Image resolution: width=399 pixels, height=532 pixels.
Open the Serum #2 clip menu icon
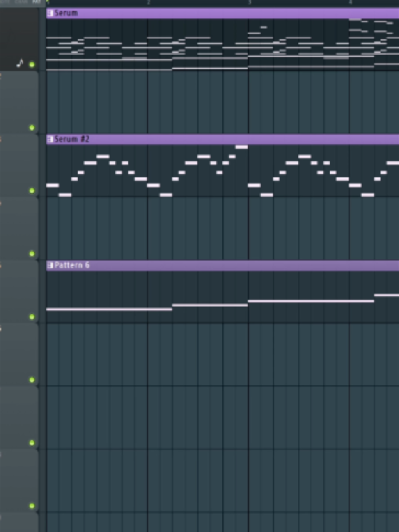pos(50,140)
